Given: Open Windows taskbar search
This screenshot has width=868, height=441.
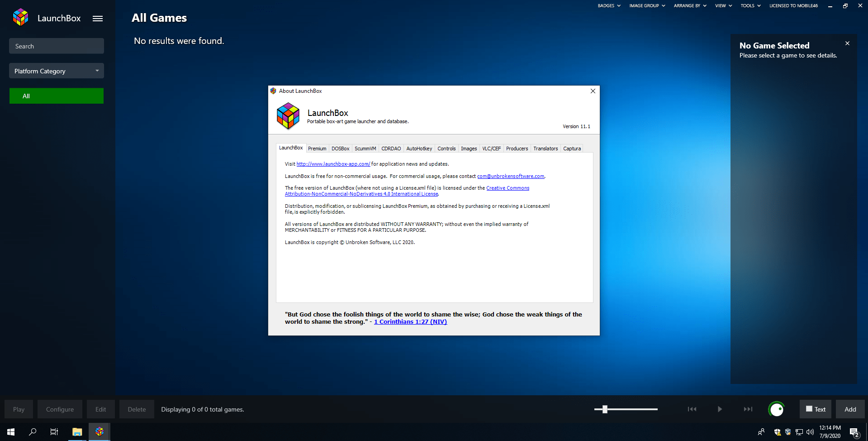Looking at the screenshot, I should tap(33, 432).
